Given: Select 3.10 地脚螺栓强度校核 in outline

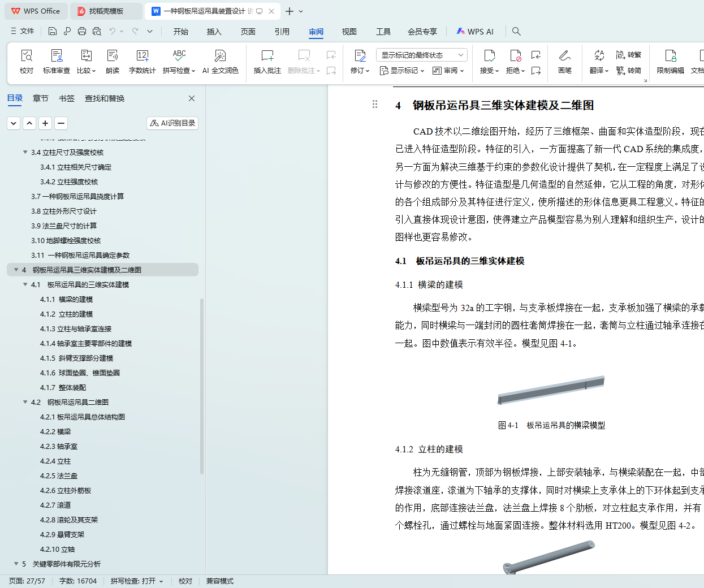Looking at the screenshot, I should [66, 240].
